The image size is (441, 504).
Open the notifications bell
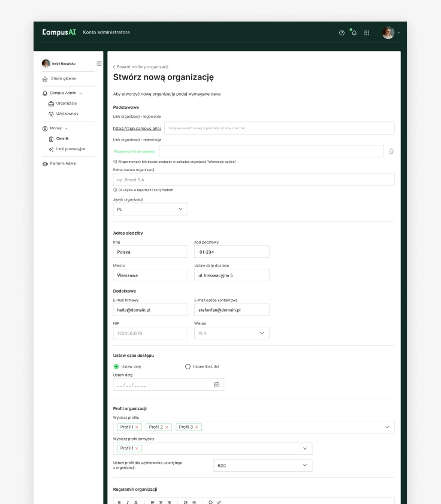pyautogui.click(x=354, y=32)
